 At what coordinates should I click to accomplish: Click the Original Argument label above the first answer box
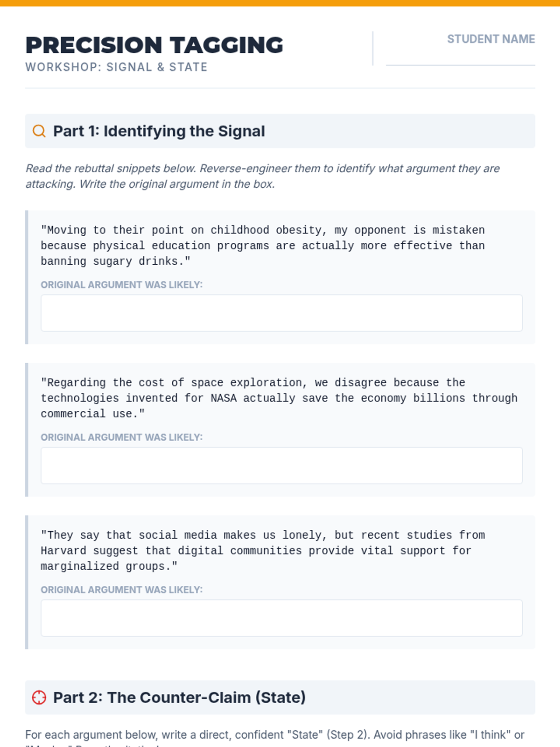pos(121,285)
